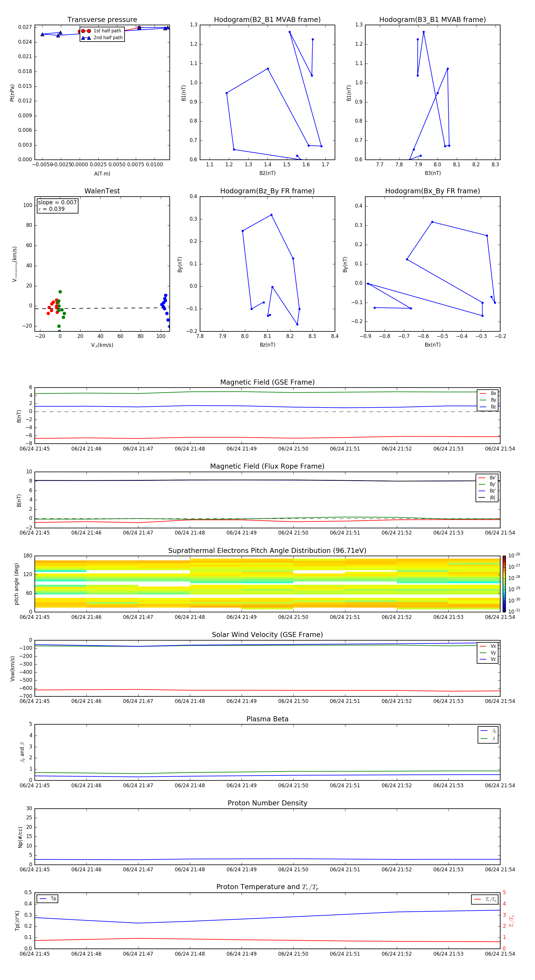Click 'r = 0.039' annotation text
This screenshot has height=980, width=535.
[51, 209]
